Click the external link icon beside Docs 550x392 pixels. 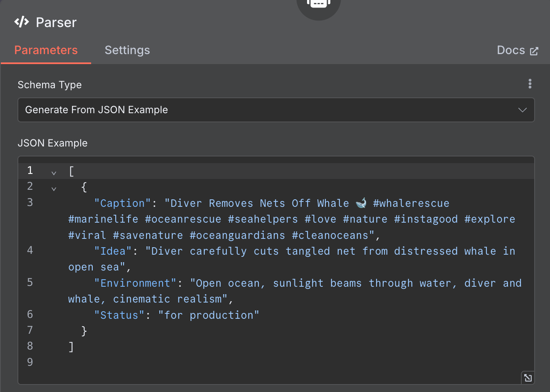[x=534, y=51]
